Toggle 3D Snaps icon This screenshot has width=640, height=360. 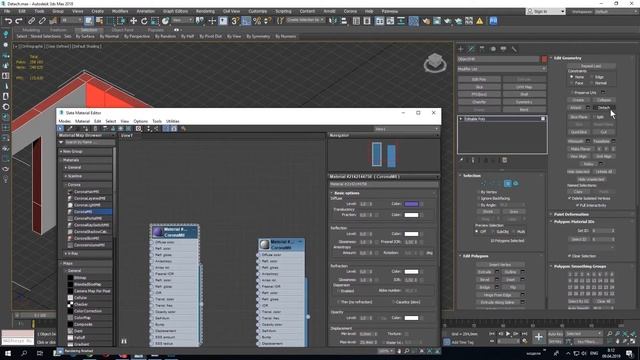pyautogui.click(x=235, y=21)
